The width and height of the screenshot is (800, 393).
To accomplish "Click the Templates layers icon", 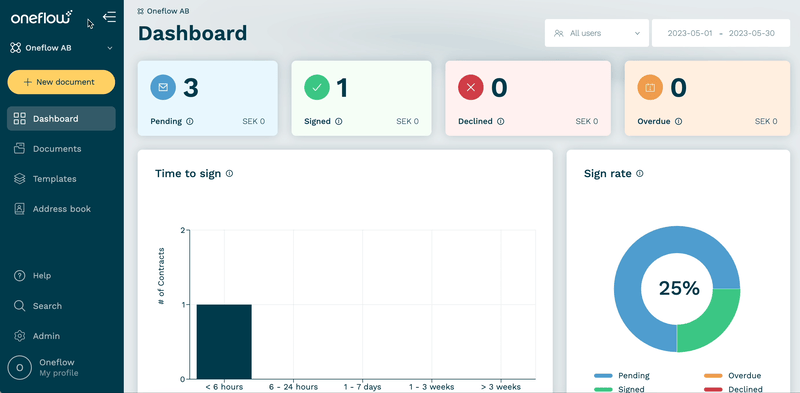I will [x=19, y=179].
